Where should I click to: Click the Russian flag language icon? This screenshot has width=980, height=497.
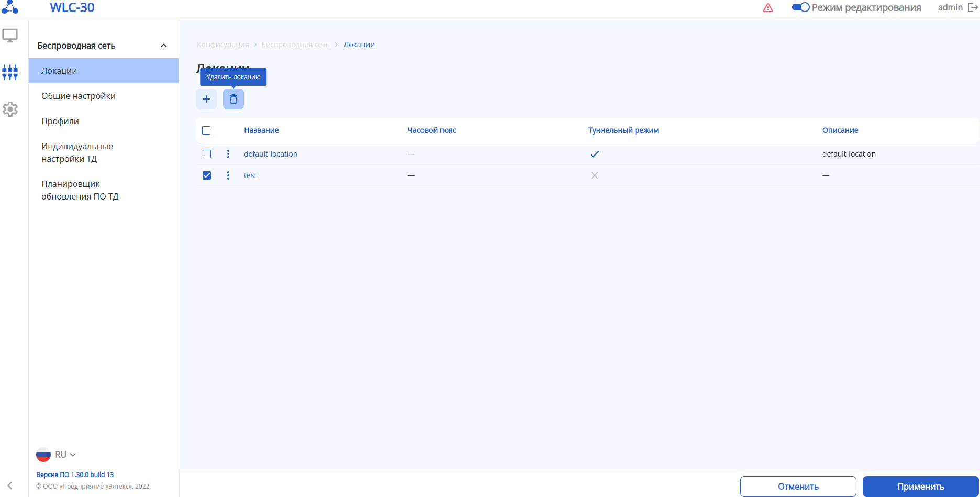(43, 455)
